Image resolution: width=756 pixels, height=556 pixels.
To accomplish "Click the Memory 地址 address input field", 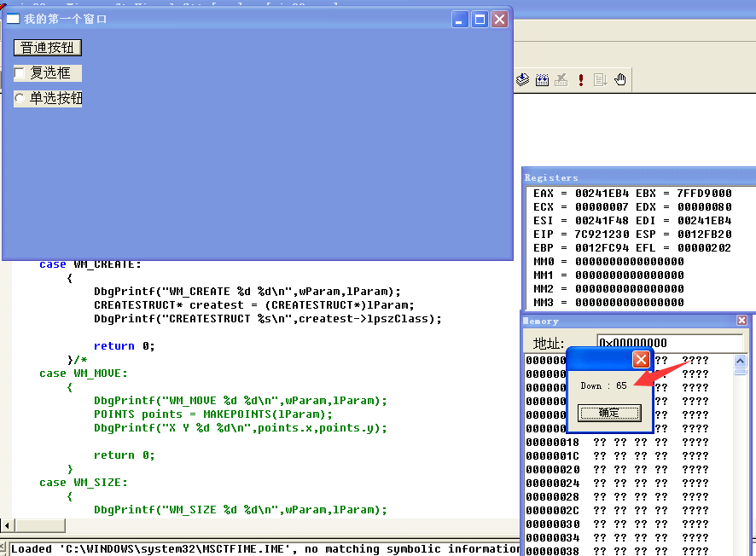I will [x=670, y=343].
